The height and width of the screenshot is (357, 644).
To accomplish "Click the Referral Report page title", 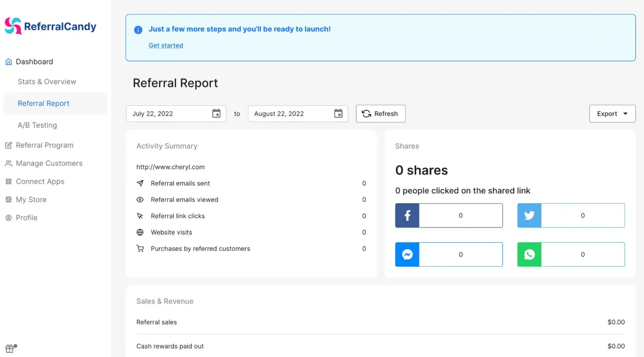I will [x=175, y=83].
